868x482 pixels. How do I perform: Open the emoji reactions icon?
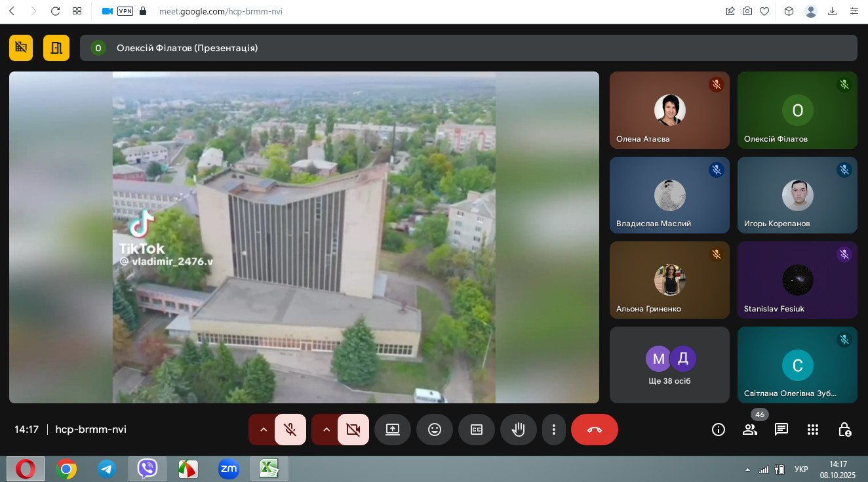[x=434, y=430]
